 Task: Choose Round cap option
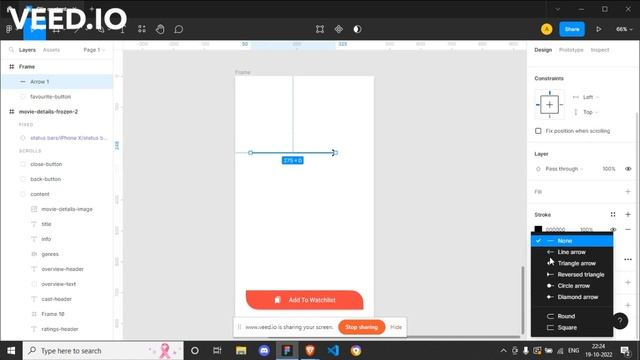pos(572,316)
